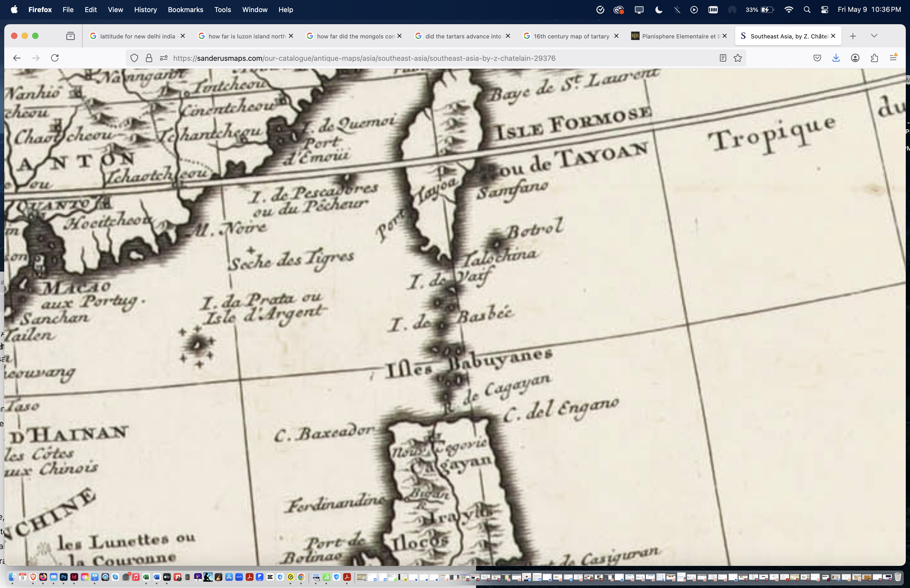The image size is (910, 588).
Task: Open Apple Music from the Dock
Action: coord(136,577)
